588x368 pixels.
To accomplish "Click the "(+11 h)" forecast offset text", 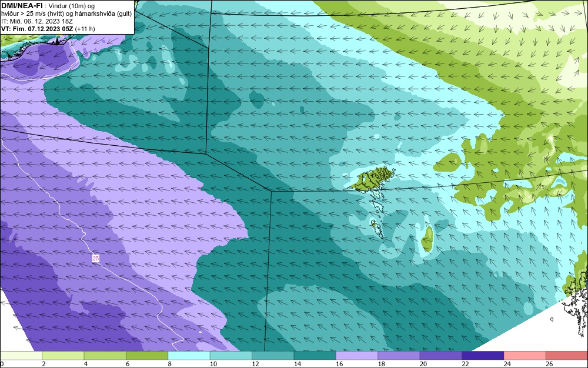I will pos(85,29).
